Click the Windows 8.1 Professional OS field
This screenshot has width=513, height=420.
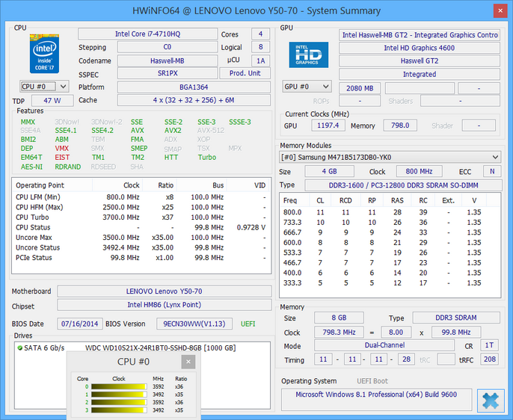376,399
